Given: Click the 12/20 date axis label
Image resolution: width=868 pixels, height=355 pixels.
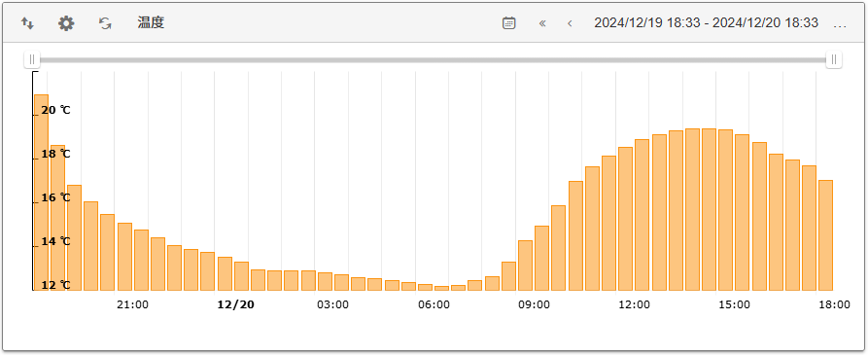Looking at the screenshot, I should click(236, 305).
